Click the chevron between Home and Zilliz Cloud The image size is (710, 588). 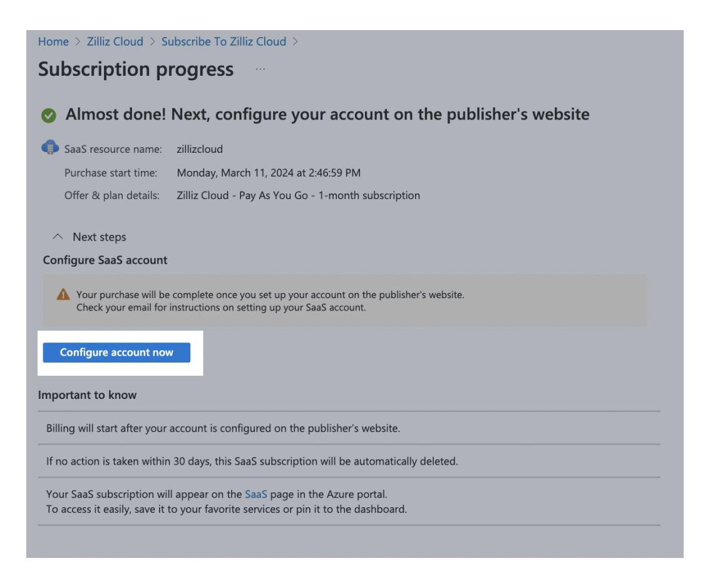[x=78, y=41]
